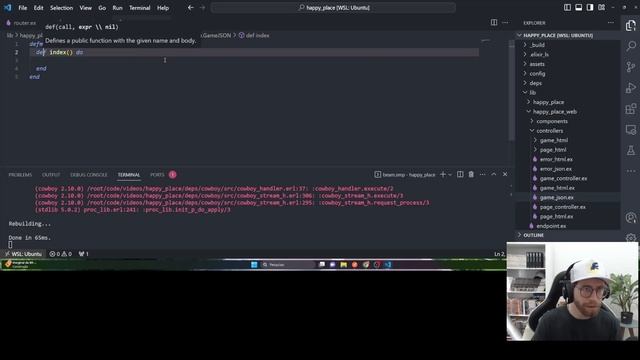Open the Go menu
This screenshot has width=640, height=360.
[102, 8]
